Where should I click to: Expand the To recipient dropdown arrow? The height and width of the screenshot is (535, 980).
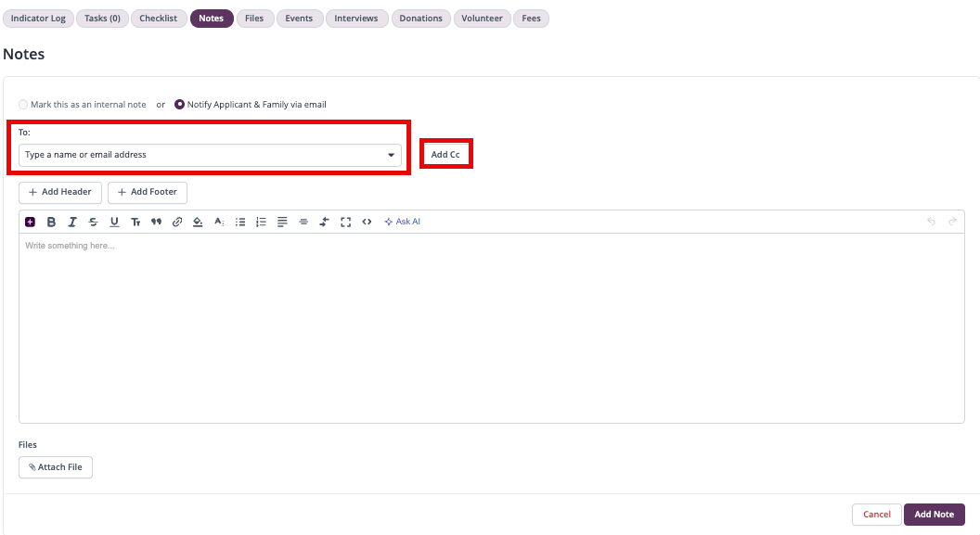(392, 155)
